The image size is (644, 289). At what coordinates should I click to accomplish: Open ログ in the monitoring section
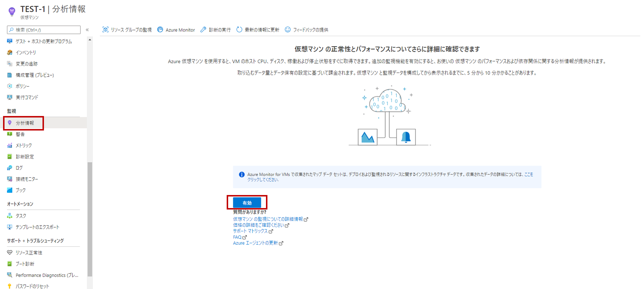tap(19, 168)
